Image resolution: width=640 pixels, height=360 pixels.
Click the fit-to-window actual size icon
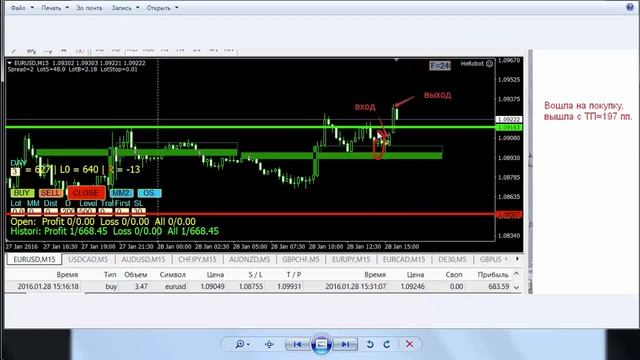tap(269, 344)
